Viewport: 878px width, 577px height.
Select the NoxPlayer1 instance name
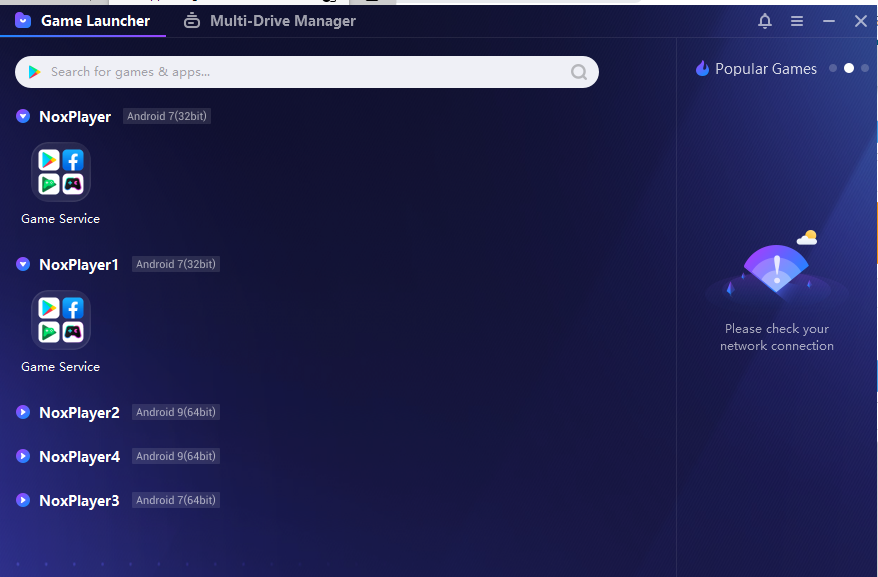pos(79,264)
